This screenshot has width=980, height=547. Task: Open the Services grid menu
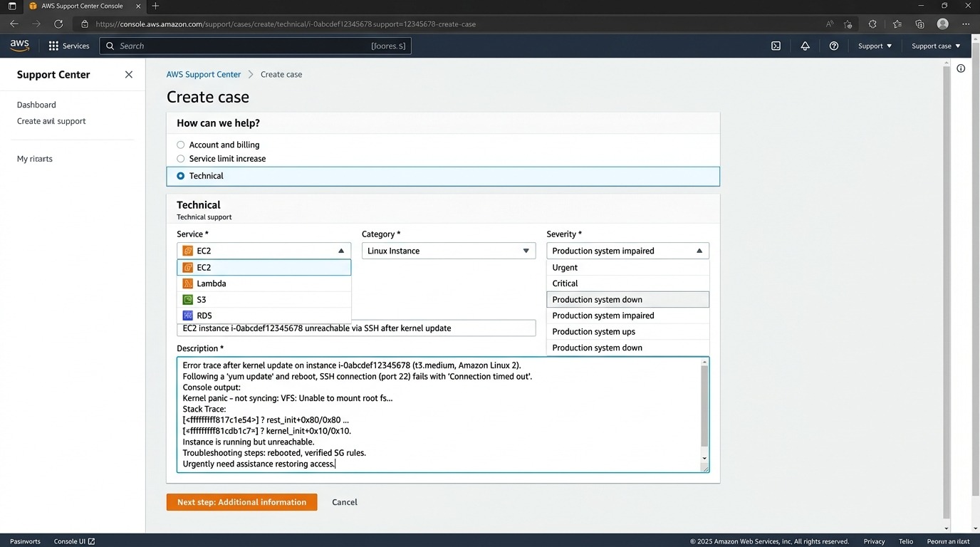pos(68,46)
